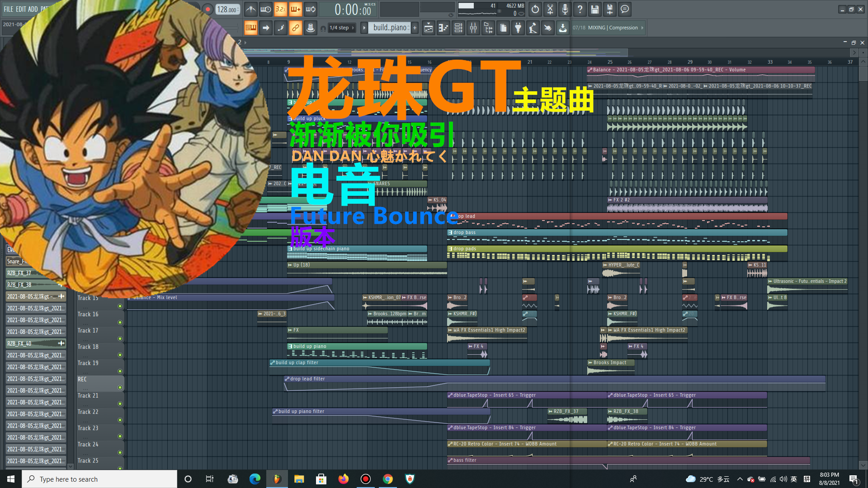Open the piano roll view

(x=443, y=28)
